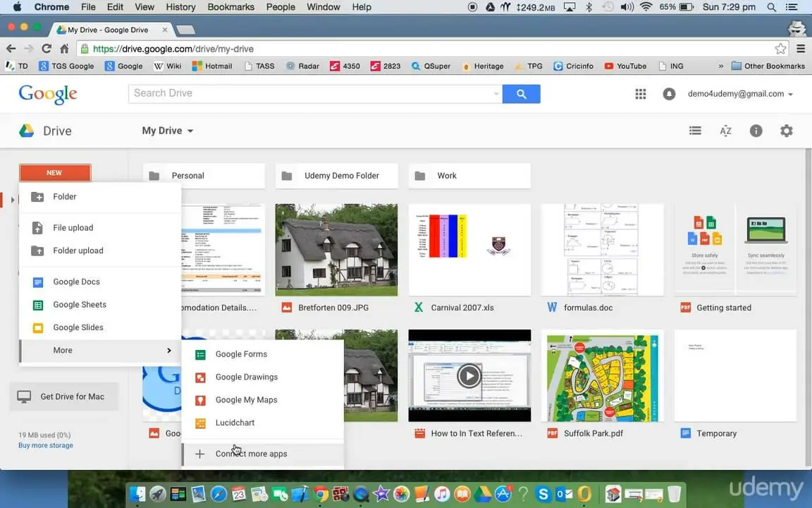Select Folder in the New menu

point(101,197)
